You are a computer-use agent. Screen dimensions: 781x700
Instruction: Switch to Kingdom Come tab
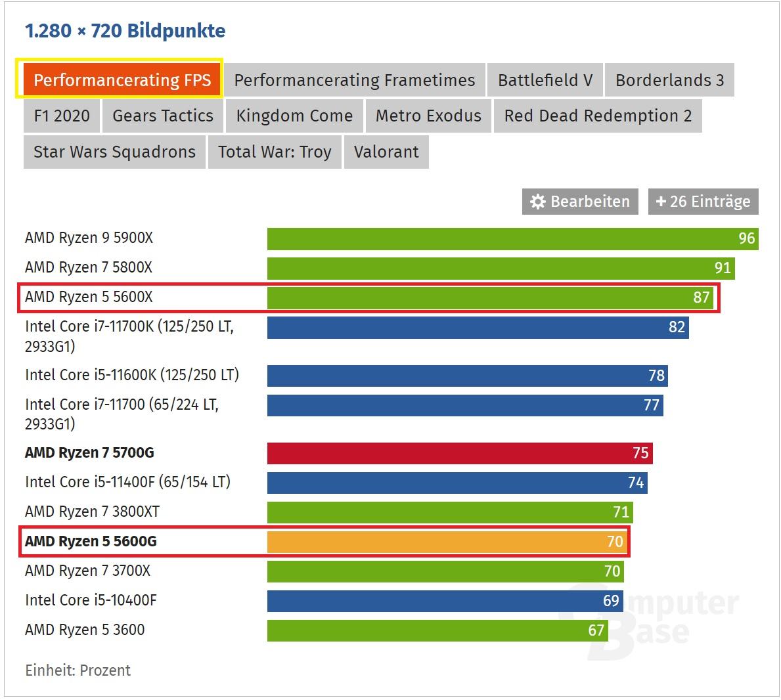point(294,116)
